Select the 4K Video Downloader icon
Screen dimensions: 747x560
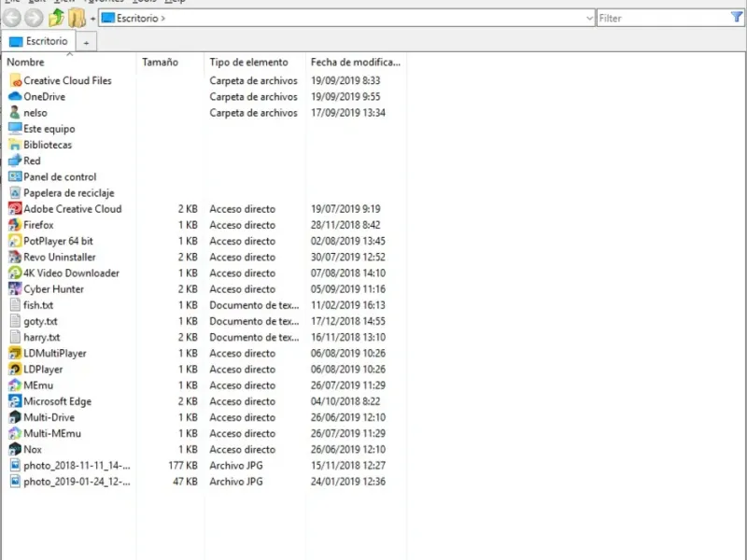15,273
